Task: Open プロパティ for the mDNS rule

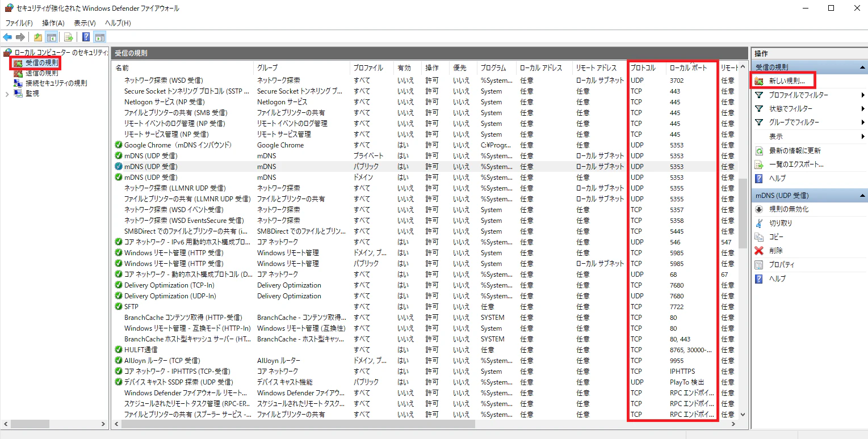Action: (782, 265)
